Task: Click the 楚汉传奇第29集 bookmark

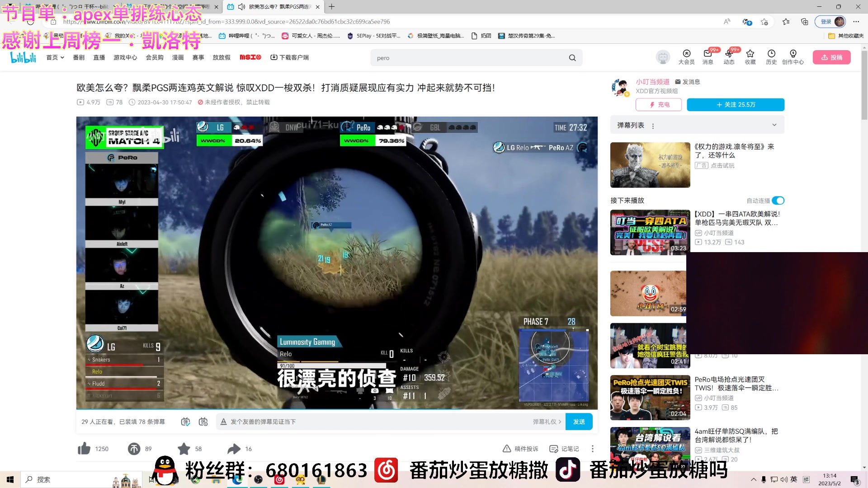Action: 527,36
